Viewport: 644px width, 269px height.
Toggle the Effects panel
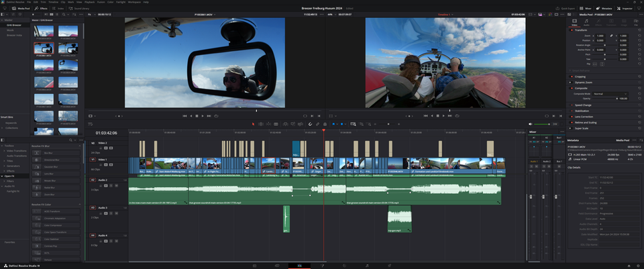coord(41,8)
